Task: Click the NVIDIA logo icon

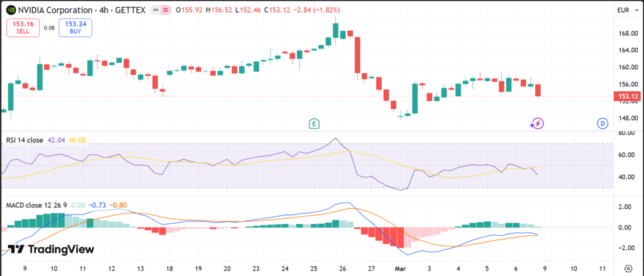Action: coord(11,11)
